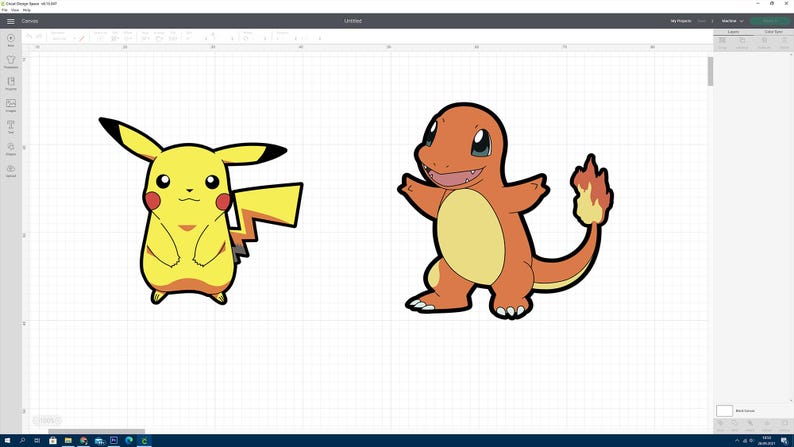Open File Explorer from the taskbar
Image resolution: width=794 pixels, height=447 pixels.
tap(68, 440)
